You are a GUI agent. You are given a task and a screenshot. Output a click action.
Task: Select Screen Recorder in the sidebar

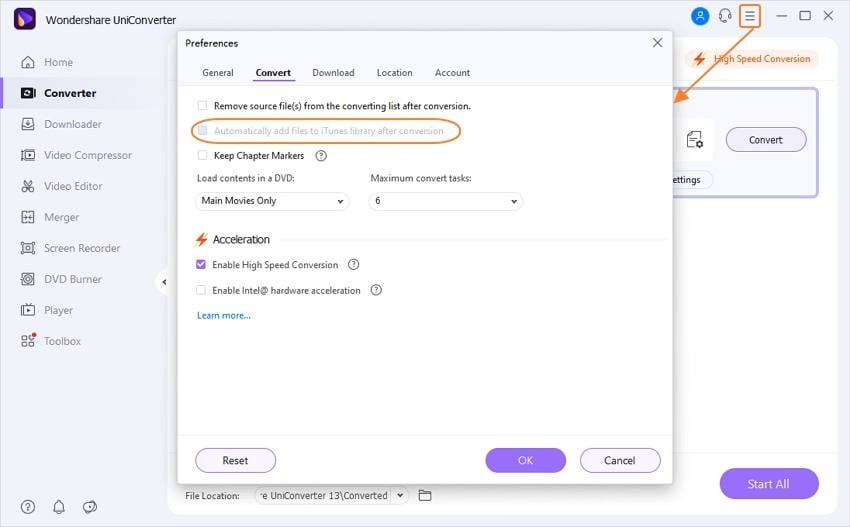coord(82,248)
